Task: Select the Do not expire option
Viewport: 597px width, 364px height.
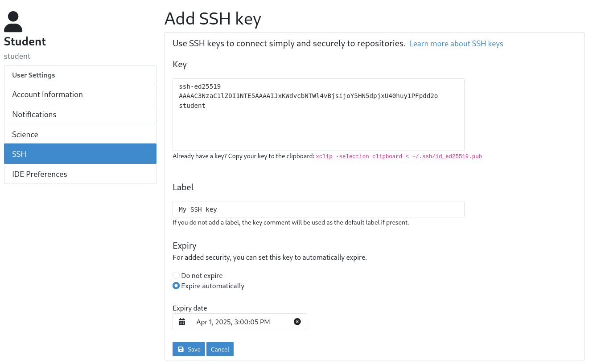Action: coord(176,275)
